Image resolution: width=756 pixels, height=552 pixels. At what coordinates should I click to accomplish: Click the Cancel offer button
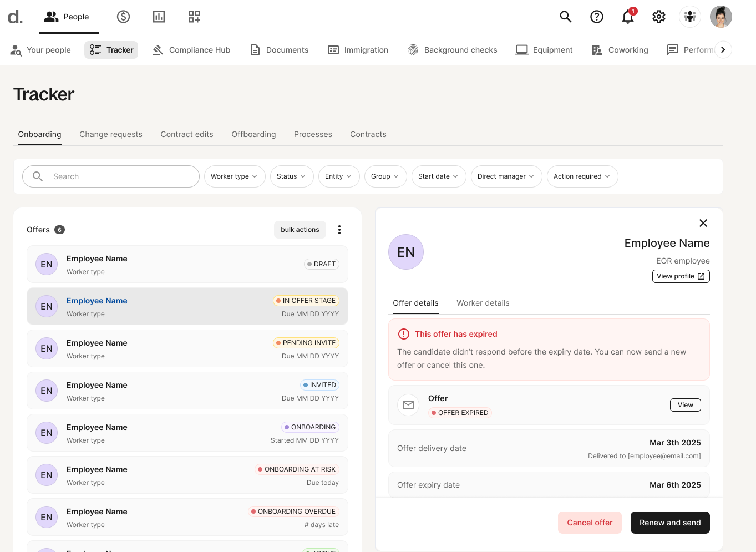[589, 523]
